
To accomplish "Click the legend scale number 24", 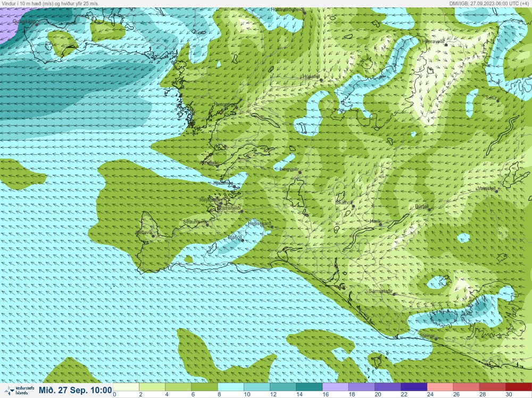I will click(x=430, y=395).
